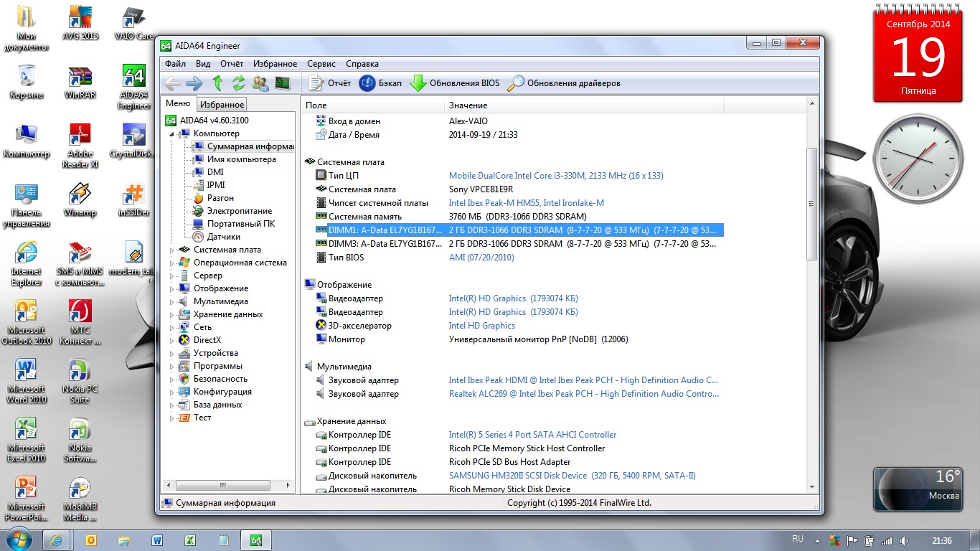The height and width of the screenshot is (551, 980).
Task: Expand the Системная плата tree node
Action: point(172,250)
